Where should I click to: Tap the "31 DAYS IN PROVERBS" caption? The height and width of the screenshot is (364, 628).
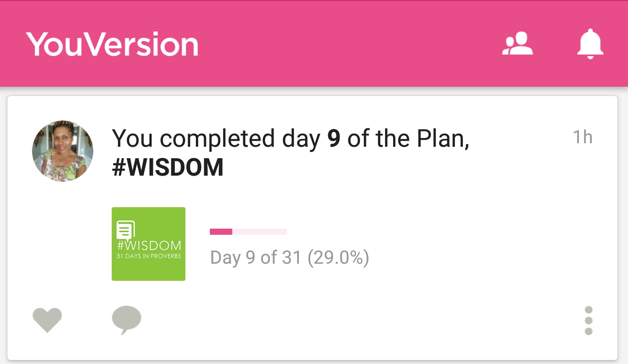pyautogui.click(x=149, y=256)
